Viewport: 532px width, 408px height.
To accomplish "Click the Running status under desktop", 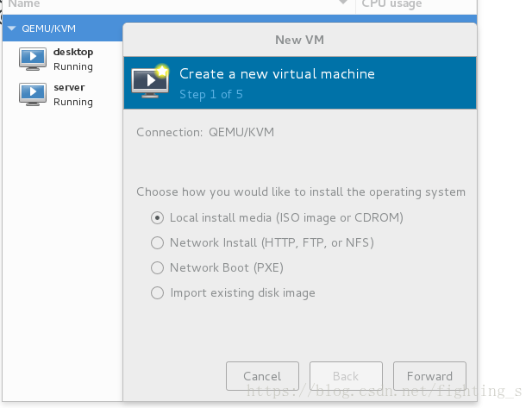I will [x=73, y=67].
